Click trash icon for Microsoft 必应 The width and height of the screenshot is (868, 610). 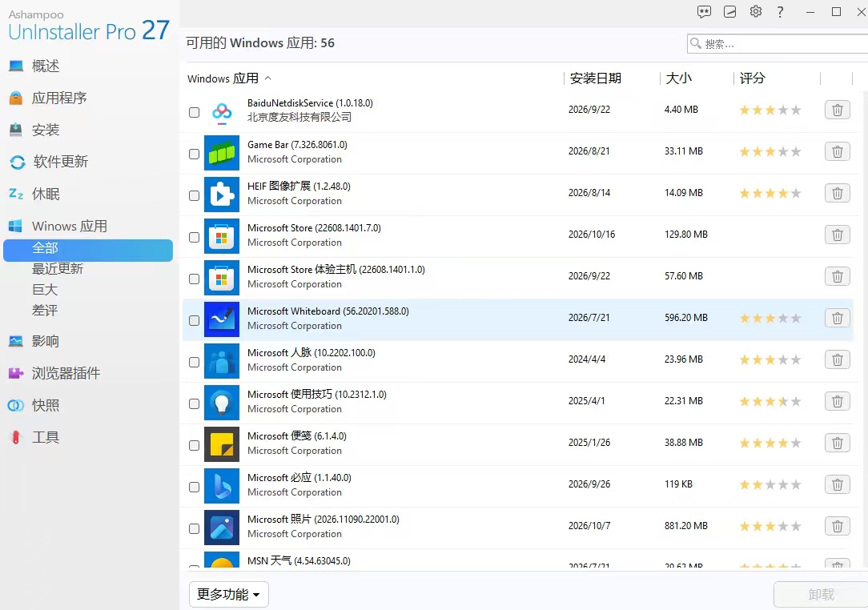coord(837,484)
